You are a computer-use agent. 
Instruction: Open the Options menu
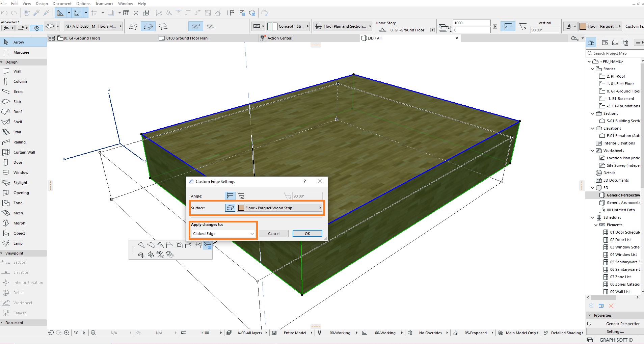pos(83,4)
